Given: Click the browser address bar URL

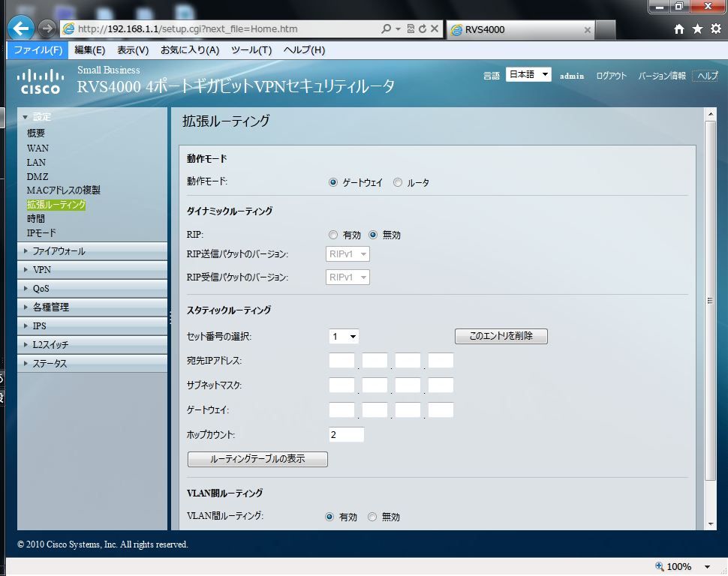Looking at the screenshot, I should tap(188, 28).
